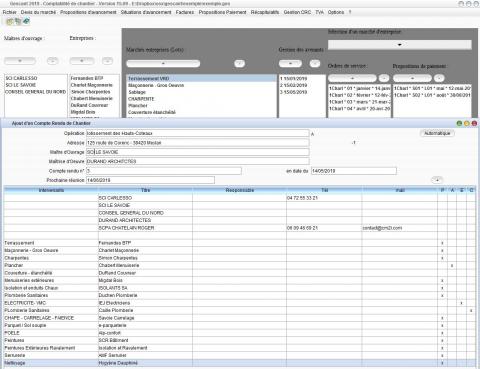Click the remove (-) button under Maîtres d'ouvrage
The width and height of the screenshot is (480, 369).
pyautogui.click(x=52, y=61)
